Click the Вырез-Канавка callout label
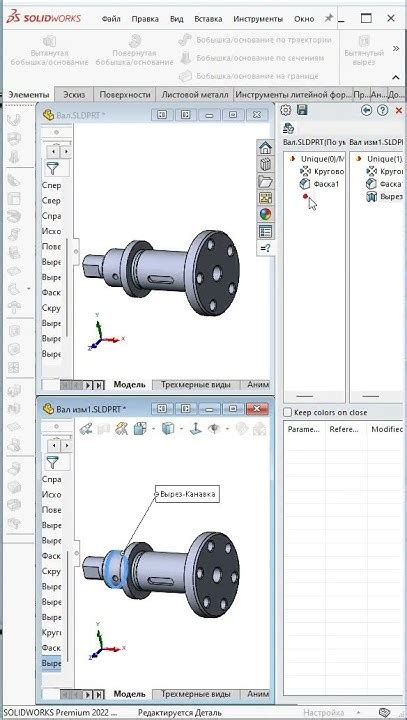The image size is (407, 720). 187,494
